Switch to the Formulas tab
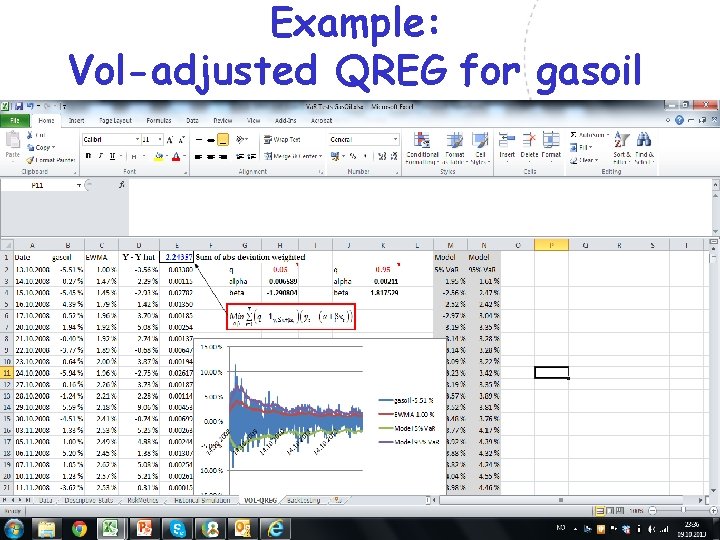The width and height of the screenshot is (720, 540). pos(158,120)
